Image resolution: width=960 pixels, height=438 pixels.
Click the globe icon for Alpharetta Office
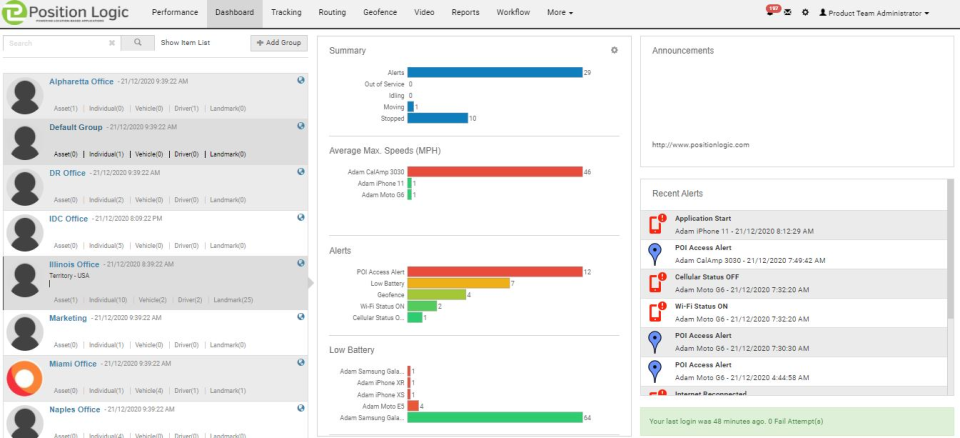pyautogui.click(x=301, y=80)
